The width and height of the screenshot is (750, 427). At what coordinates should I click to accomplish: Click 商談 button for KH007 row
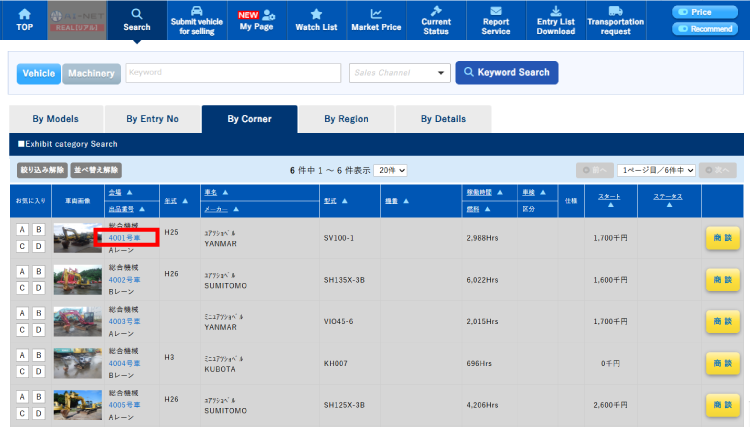(x=723, y=363)
